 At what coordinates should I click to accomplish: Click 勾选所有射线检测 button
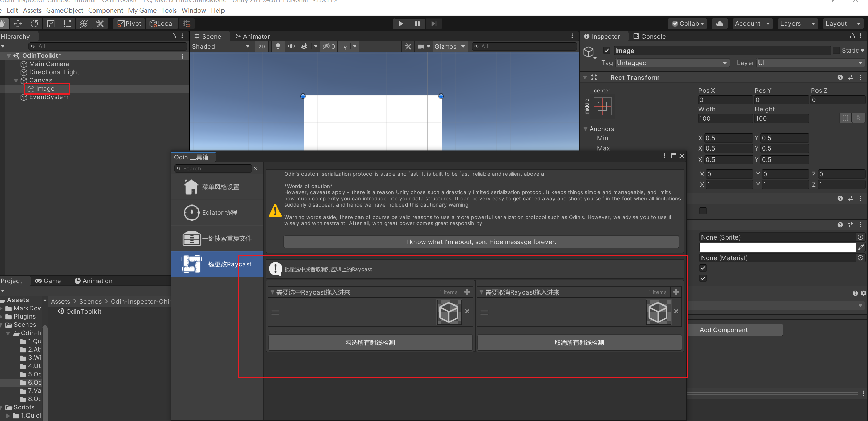tap(370, 343)
